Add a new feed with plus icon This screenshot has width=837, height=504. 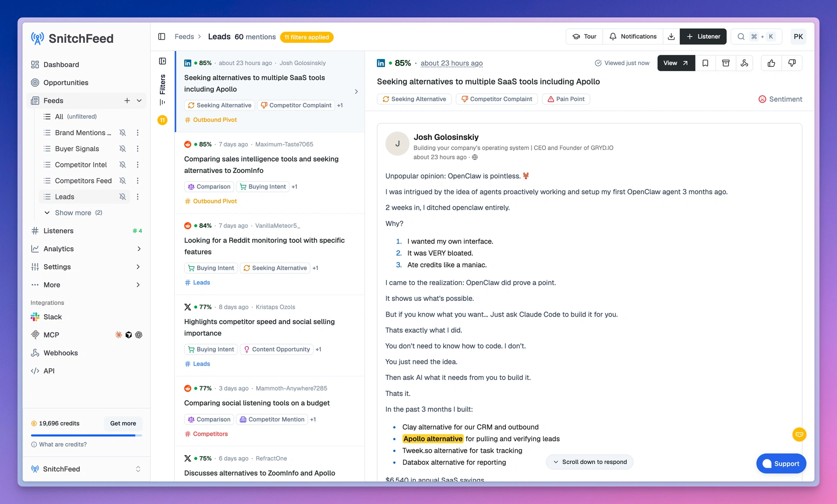pyautogui.click(x=127, y=101)
